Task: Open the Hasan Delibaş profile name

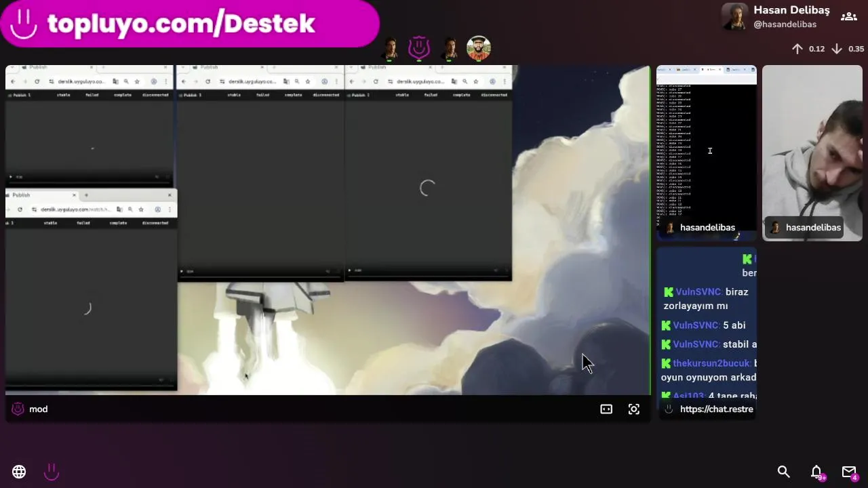Action: [791, 10]
